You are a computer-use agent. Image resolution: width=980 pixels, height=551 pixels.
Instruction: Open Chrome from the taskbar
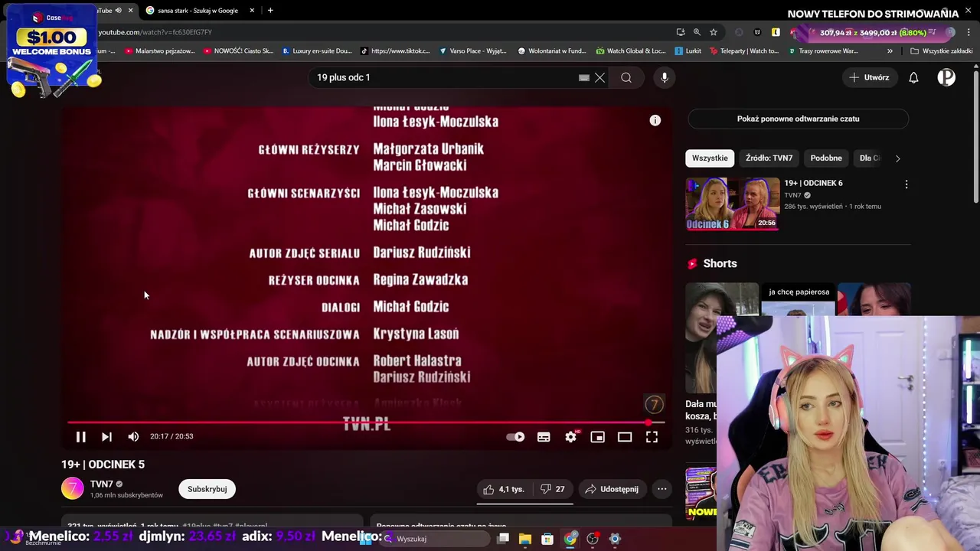click(x=570, y=539)
